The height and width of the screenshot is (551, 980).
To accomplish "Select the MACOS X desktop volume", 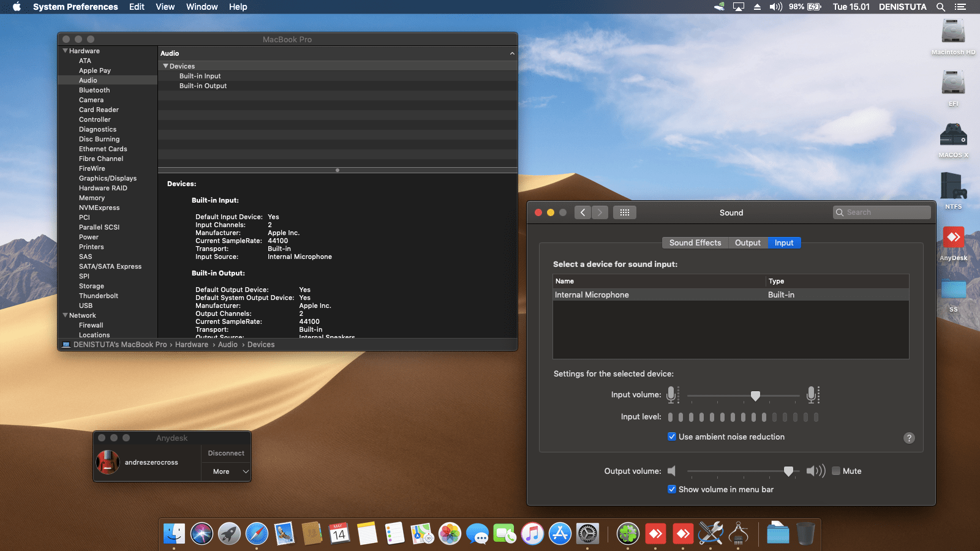I will [953, 140].
